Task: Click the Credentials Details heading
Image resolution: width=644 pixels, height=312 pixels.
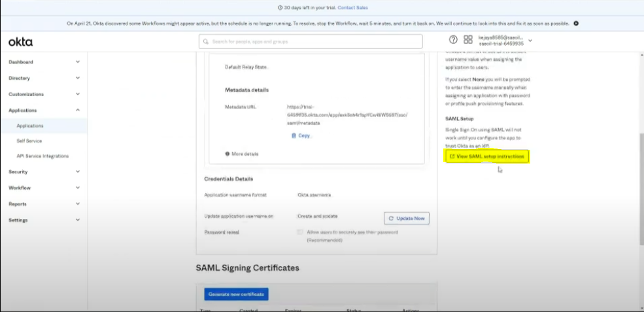Action: [x=228, y=179]
